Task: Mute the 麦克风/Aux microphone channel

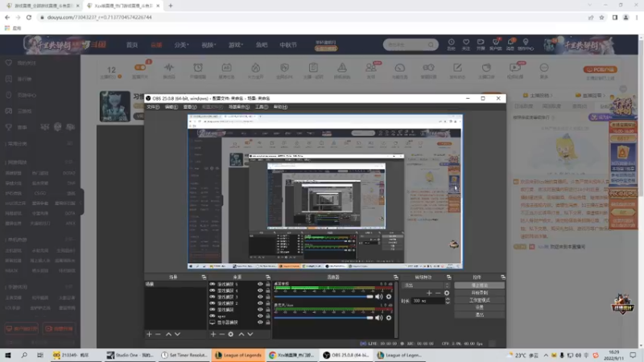Action: click(x=378, y=318)
